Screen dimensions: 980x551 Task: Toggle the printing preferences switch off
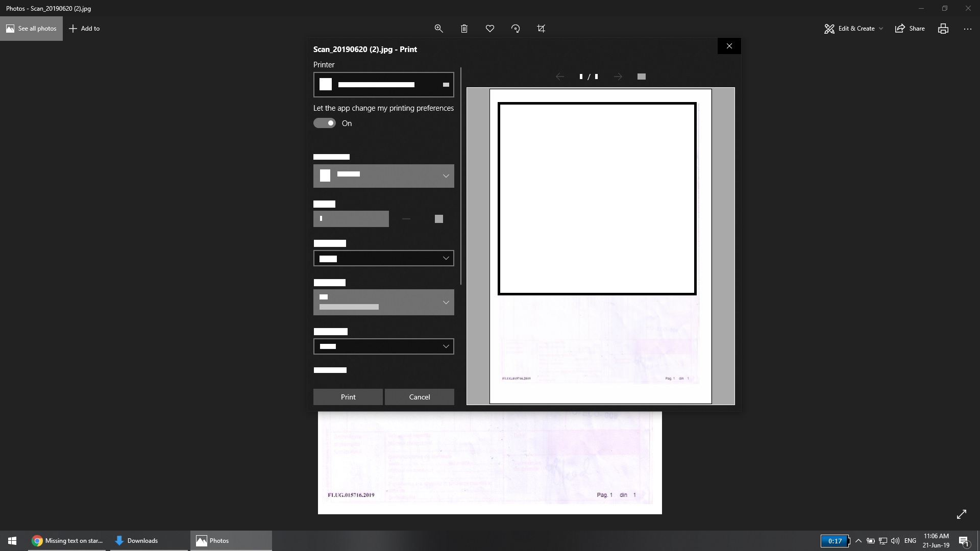coord(325,123)
